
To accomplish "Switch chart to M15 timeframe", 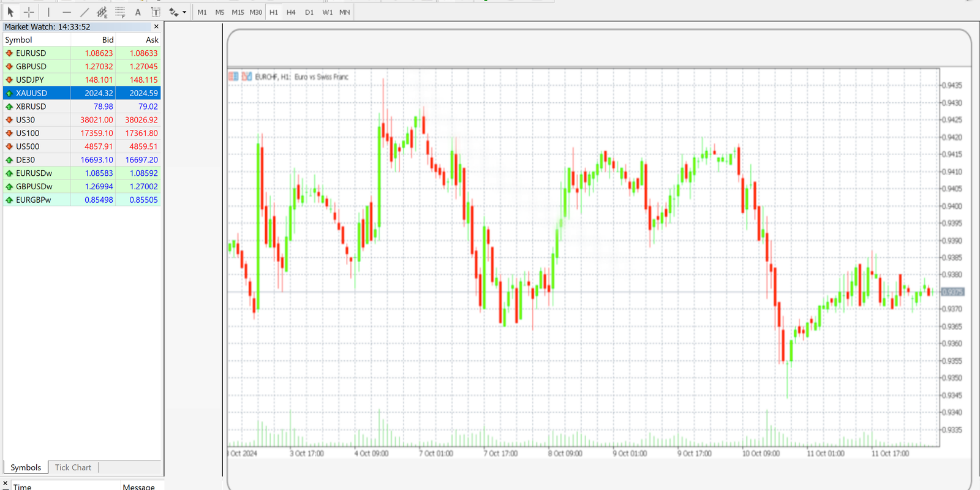I will coord(238,12).
